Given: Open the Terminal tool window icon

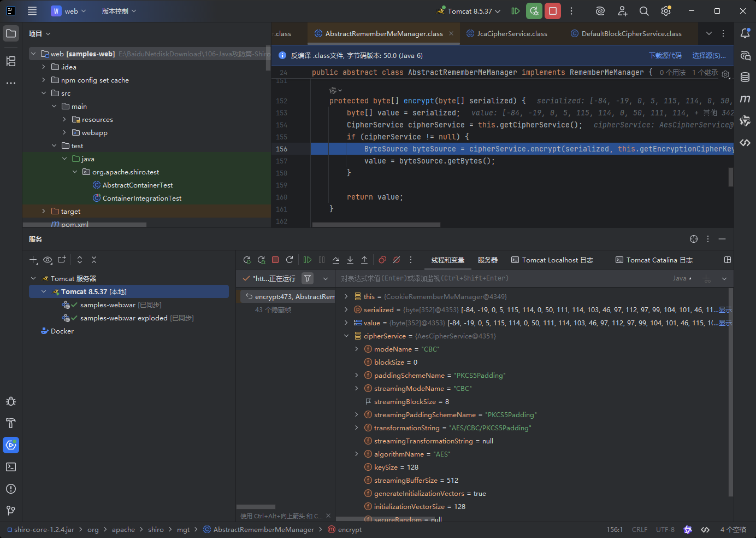Looking at the screenshot, I should point(11,467).
